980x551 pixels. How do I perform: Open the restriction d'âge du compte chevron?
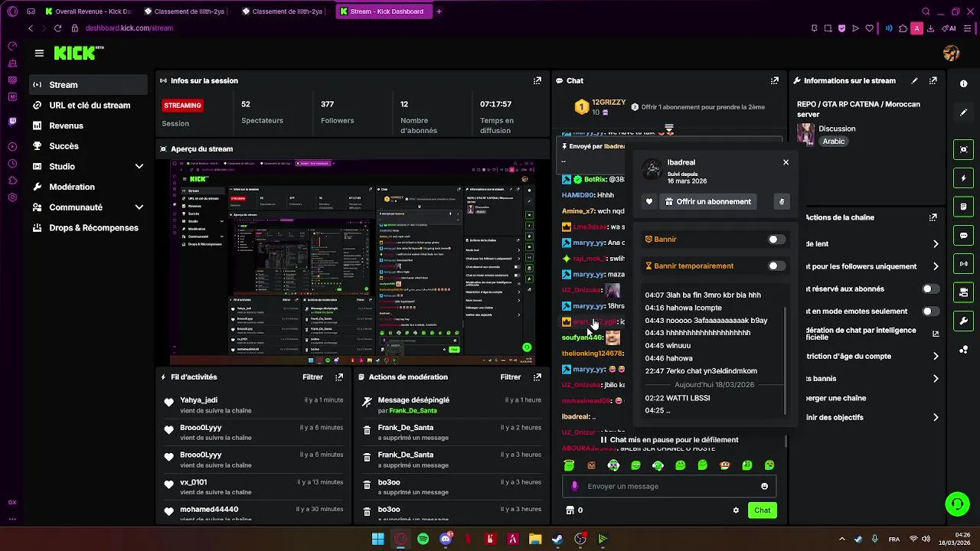coord(936,356)
